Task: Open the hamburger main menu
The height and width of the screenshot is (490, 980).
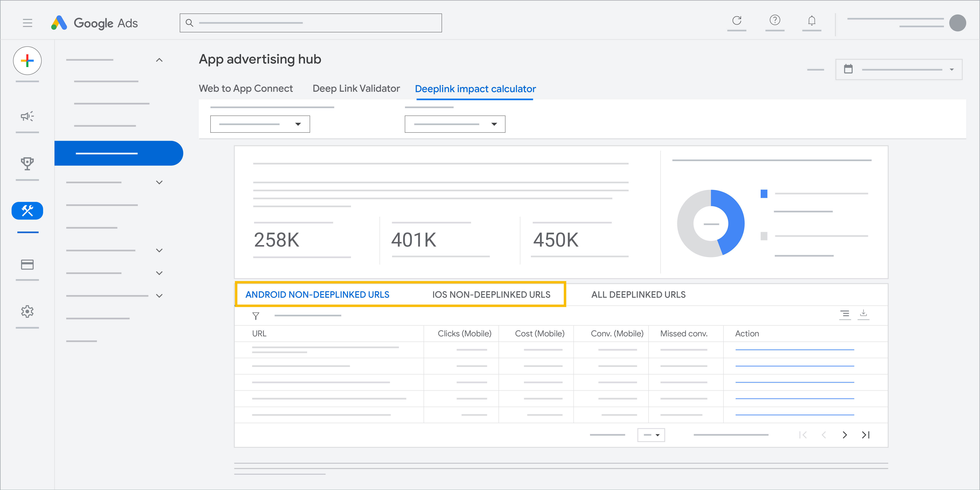Action: 27,23
